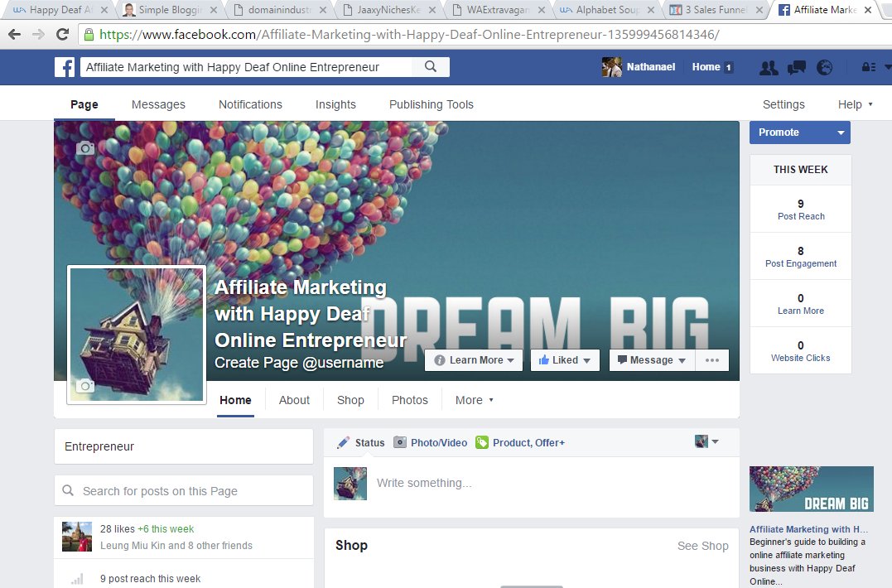
Task: Click the See Shop link
Action: coord(702,546)
